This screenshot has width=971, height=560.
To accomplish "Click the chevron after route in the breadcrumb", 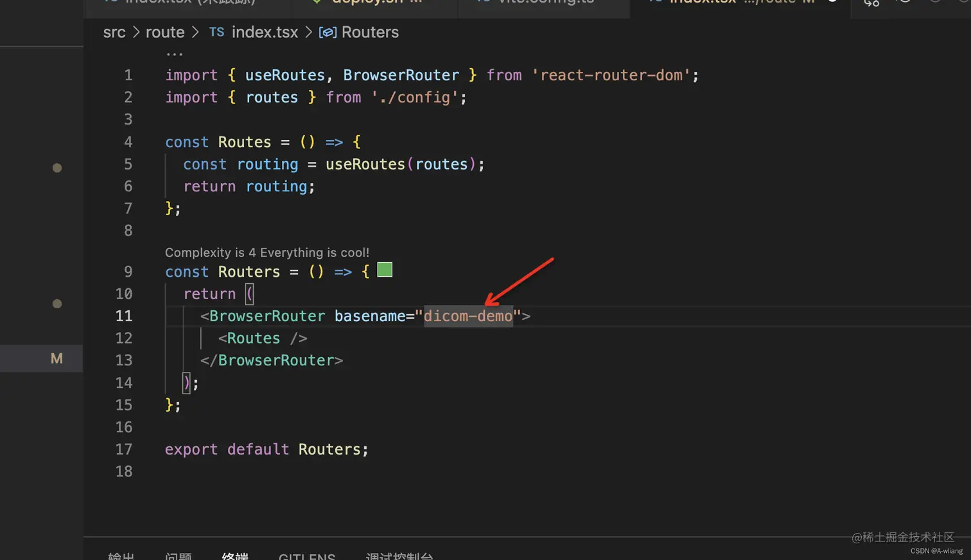I will click(195, 32).
